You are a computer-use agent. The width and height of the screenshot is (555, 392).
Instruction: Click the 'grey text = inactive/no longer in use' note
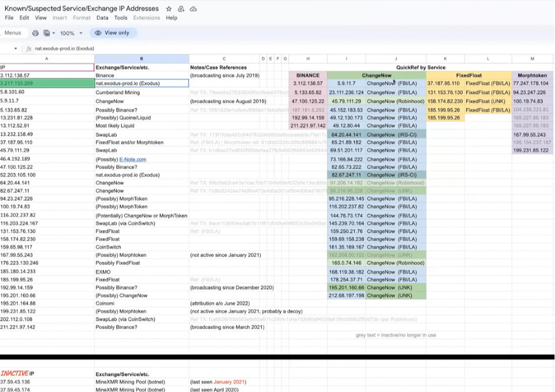[x=396, y=336]
